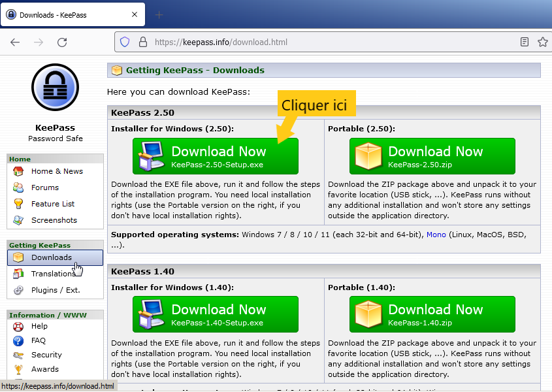Screen dimensions: 552x392
Task: Click the Security keys icon
Action: click(x=18, y=355)
